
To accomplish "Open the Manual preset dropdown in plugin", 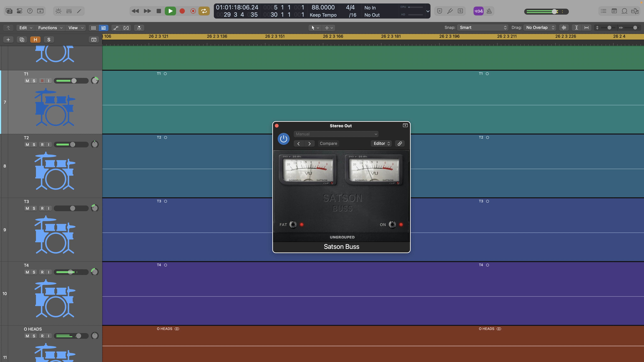I will (x=336, y=134).
